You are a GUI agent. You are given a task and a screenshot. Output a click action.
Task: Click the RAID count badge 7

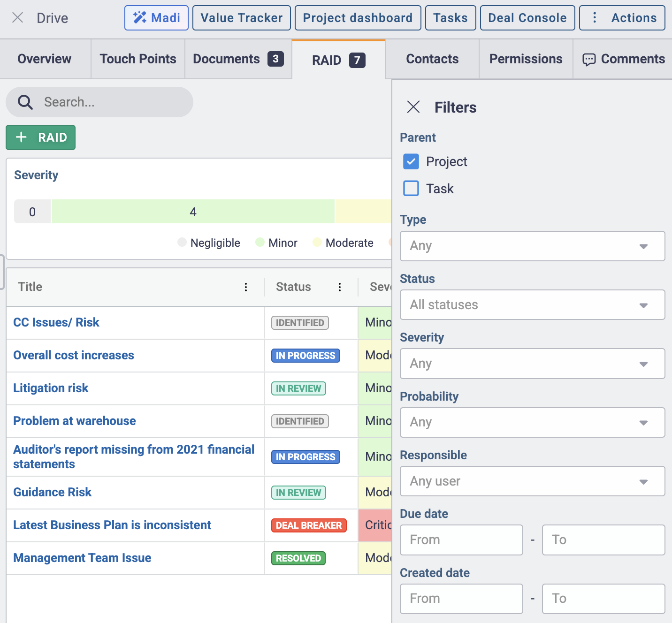357,60
